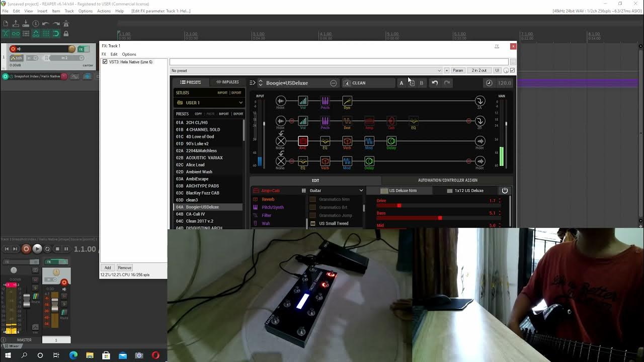Screen dimensions: 644x362
Task: Toggle record arm on Track 1
Action: (13, 49)
